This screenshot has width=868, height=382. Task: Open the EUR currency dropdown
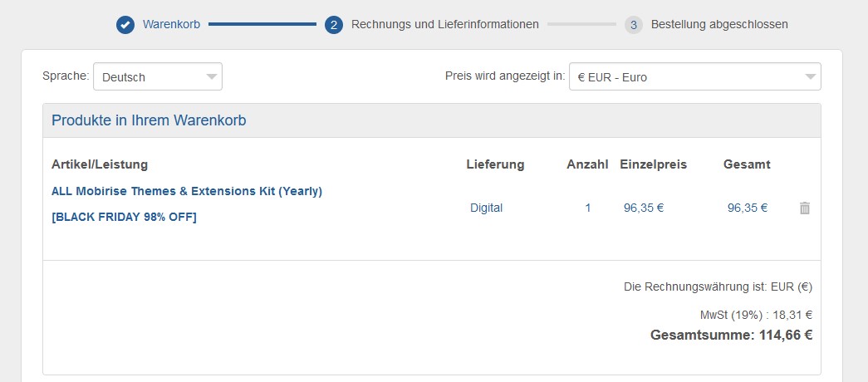pyautogui.click(x=694, y=77)
